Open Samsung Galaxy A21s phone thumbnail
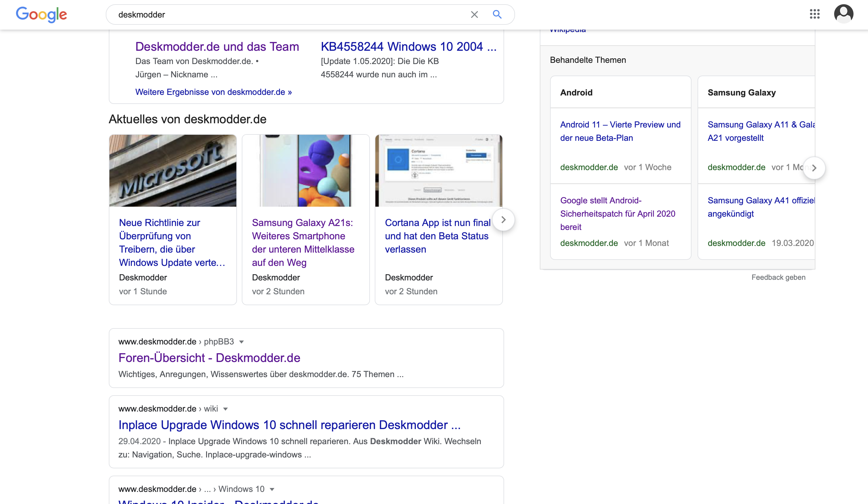Viewport: 868px width, 504px height. (306, 171)
